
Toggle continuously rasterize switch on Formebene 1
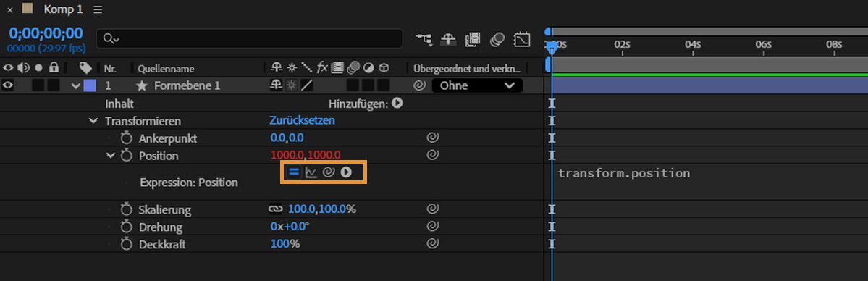click(291, 85)
